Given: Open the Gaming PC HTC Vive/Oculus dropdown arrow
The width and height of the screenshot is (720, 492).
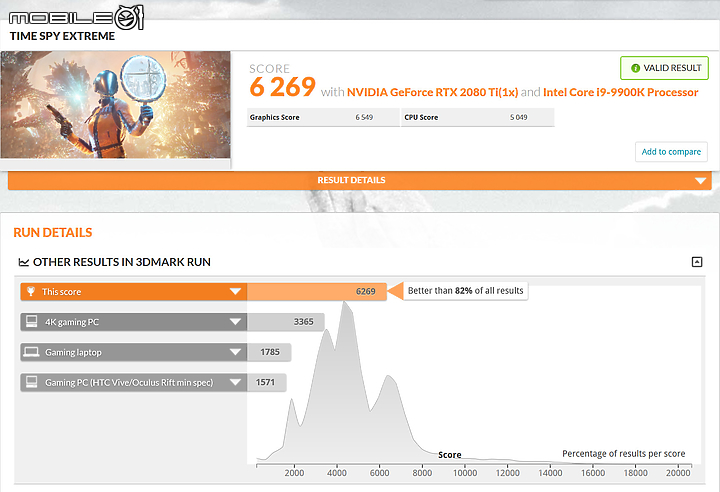Looking at the screenshot, I should click(235, 382).
